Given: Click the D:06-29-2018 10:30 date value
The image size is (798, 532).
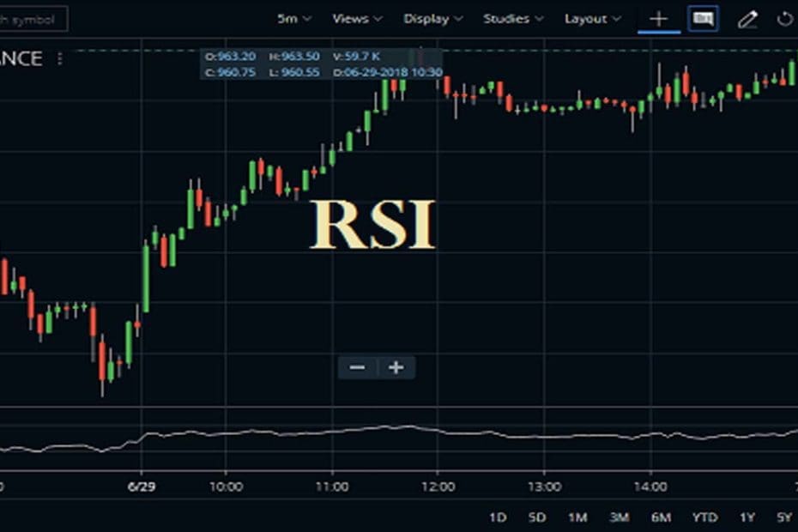Looking at the screenshot, I should [387, 72].
